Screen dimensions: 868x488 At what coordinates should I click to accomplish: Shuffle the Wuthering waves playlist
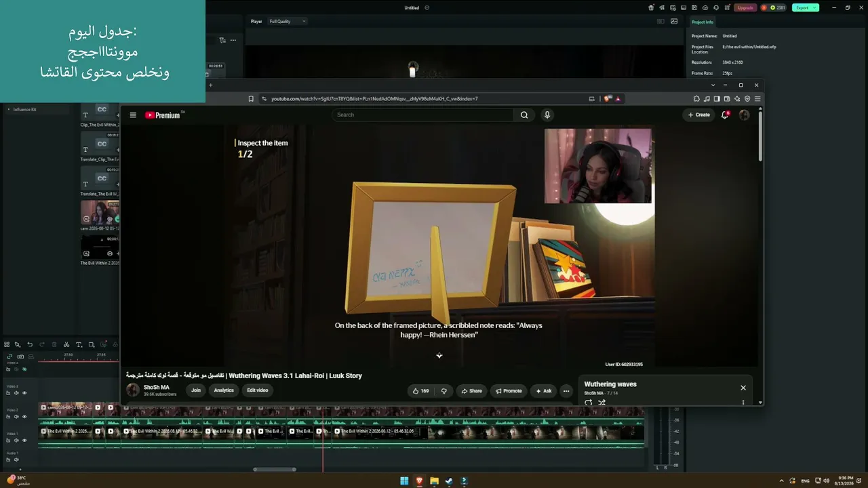tap(601, 403)
